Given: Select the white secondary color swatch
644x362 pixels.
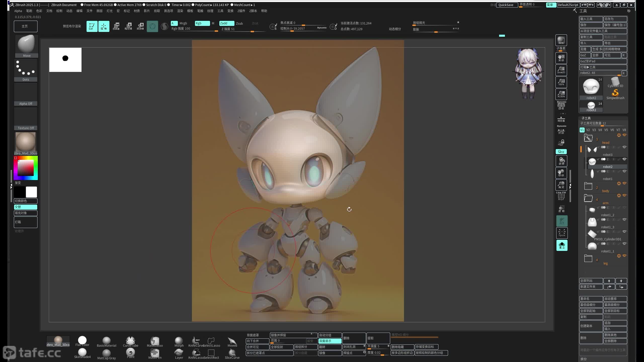Looking at the screenshot, I should pos(31,192).
